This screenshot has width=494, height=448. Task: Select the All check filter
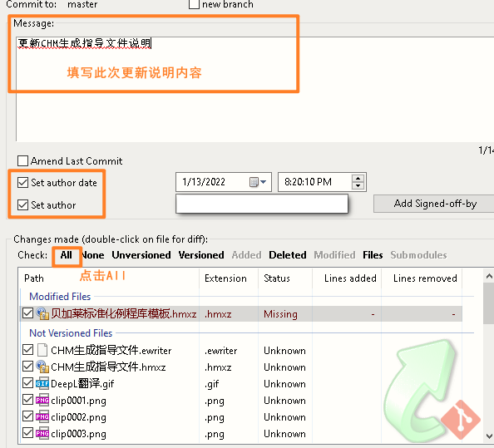(67, 254)
